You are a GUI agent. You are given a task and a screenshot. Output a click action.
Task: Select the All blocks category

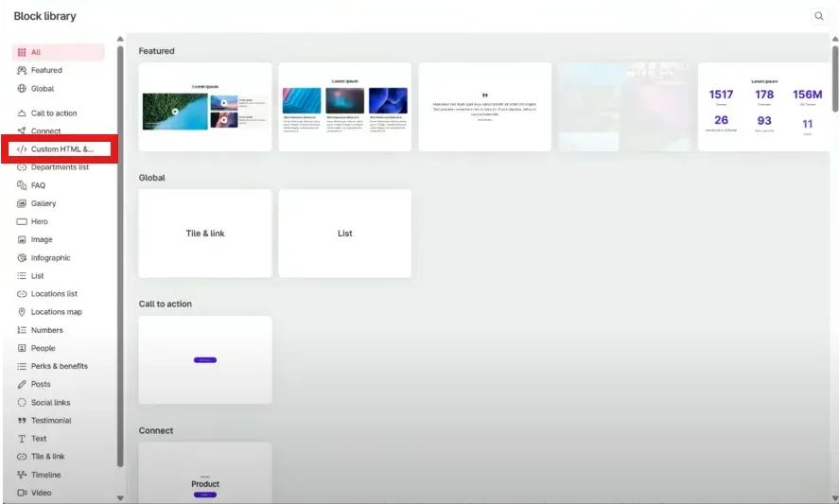pos(36,52)
